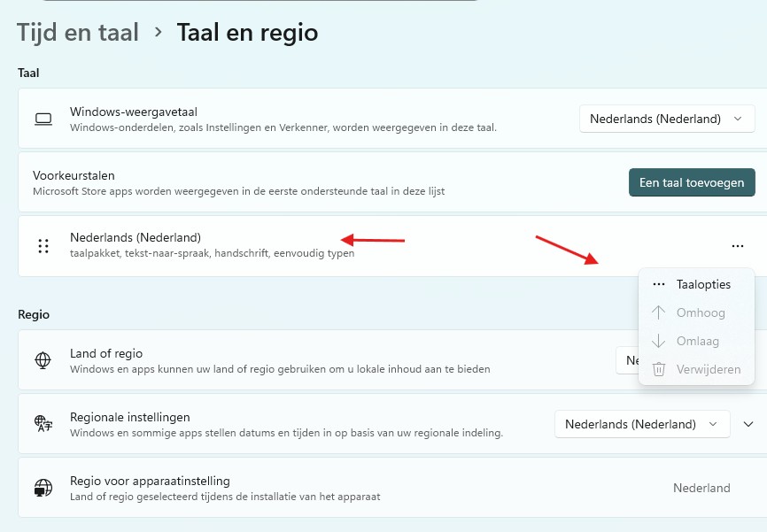The height and width of the screenshot is (532, 767).
Task: Click the Microsoft Store apps description under Voorkeurstalen
Action: [x=238, y=191]
